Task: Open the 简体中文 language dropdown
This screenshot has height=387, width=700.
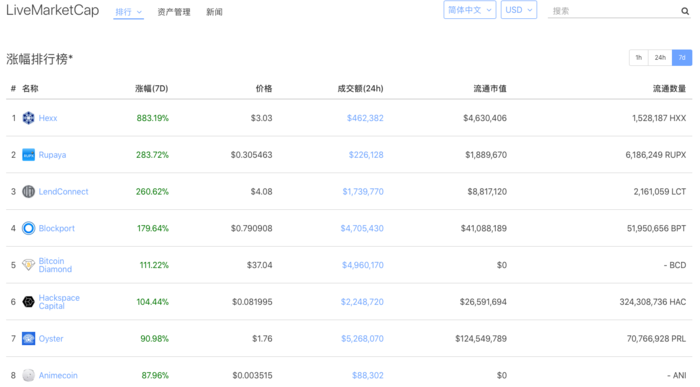Action: (x=470, y=10)
